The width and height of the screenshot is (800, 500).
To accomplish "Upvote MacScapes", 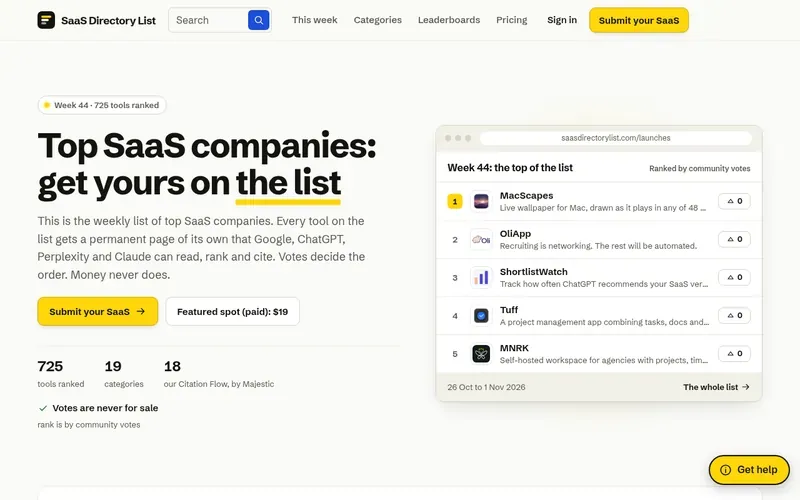I will pyautogui.click(x=734, y=201).
